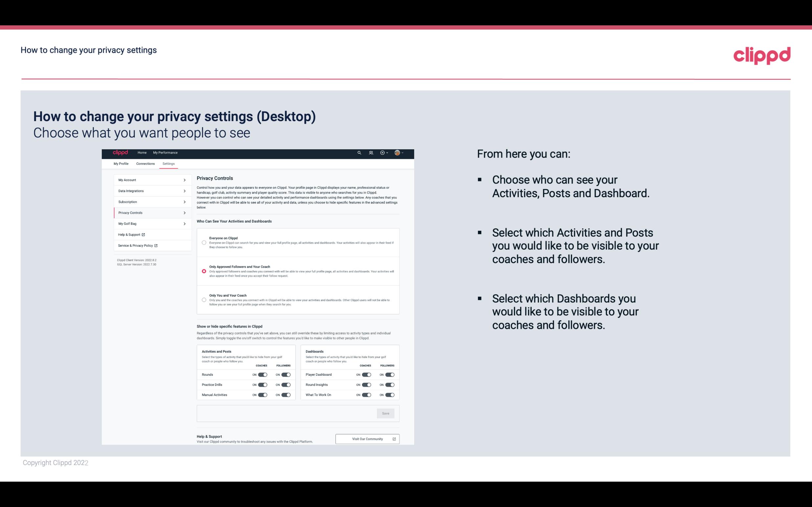The height and width of the screenshot is (507, 812).
Task: Select the Only Approved Followers radio button
Action: coord(203,270)
